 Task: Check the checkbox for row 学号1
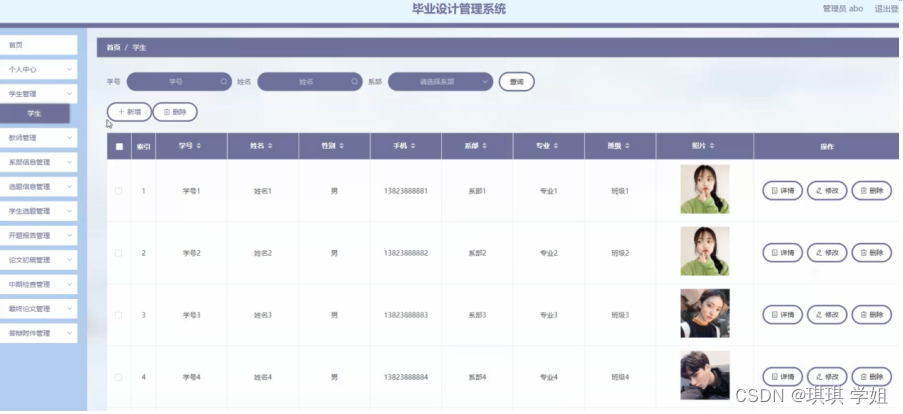coord(119,191)
